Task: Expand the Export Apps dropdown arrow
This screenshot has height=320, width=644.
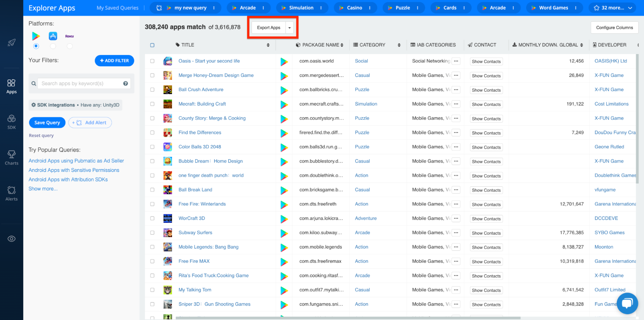Action: (x=290, y=28)
